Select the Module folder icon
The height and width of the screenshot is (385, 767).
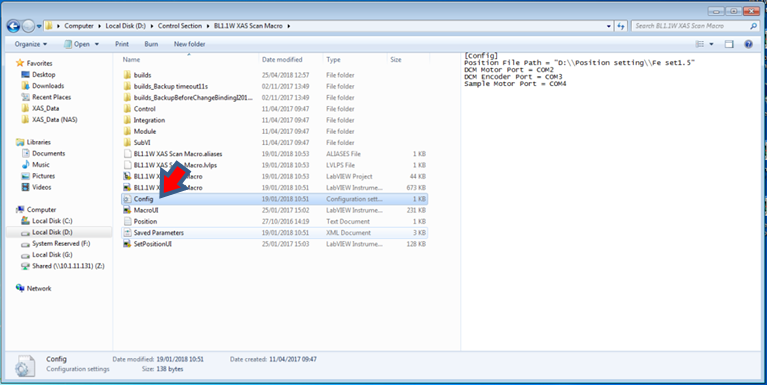(x=127, y=131)
